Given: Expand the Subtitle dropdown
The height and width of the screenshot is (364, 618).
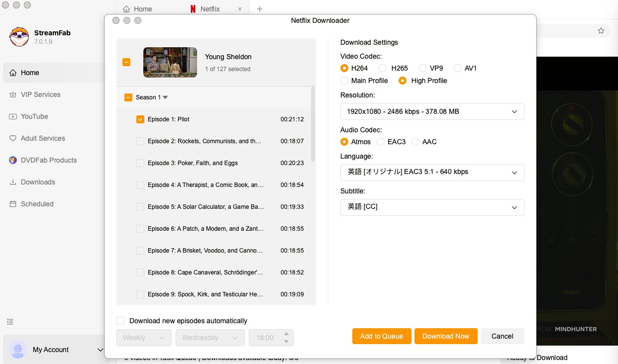Looking at the screenshot, I should pos(432,207).
